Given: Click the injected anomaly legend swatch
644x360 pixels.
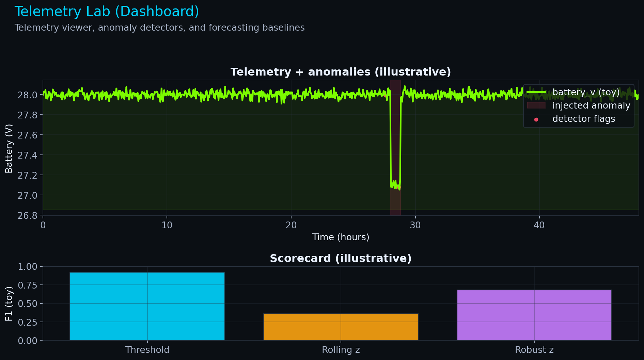Looking at the screenshot, I should click(x=536, y=105).
